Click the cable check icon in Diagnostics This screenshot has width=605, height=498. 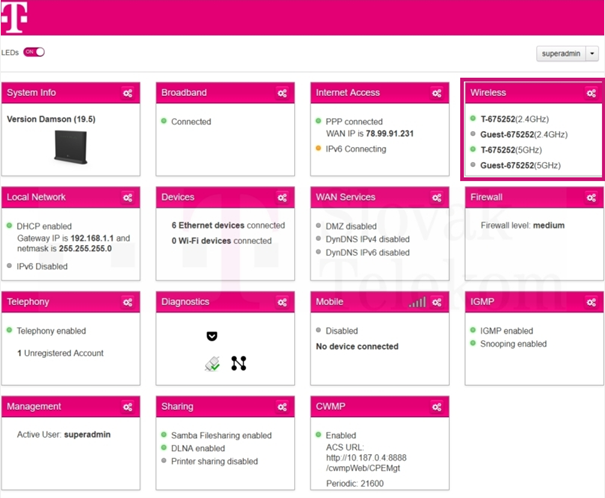212,364
